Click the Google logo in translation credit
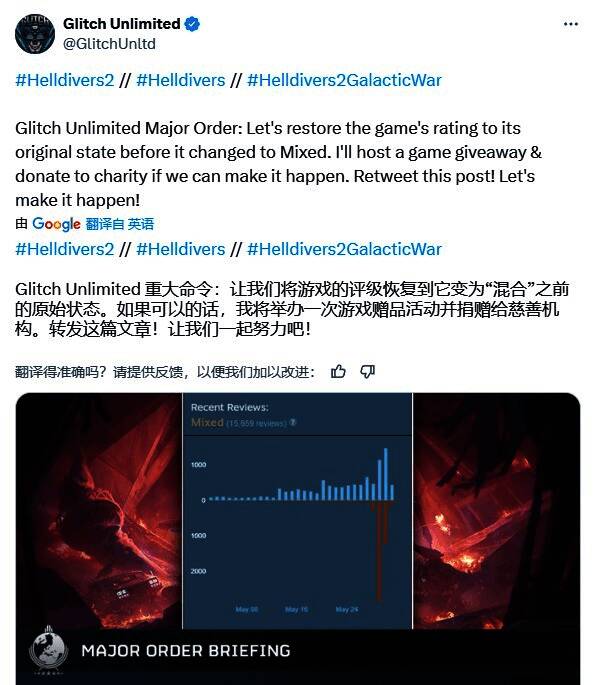 (x=56, y=224)
